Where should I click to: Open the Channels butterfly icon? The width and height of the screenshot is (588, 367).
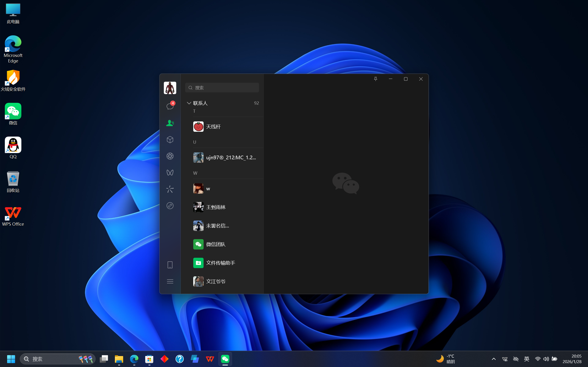pyautogui.click(x=170, y=173)
